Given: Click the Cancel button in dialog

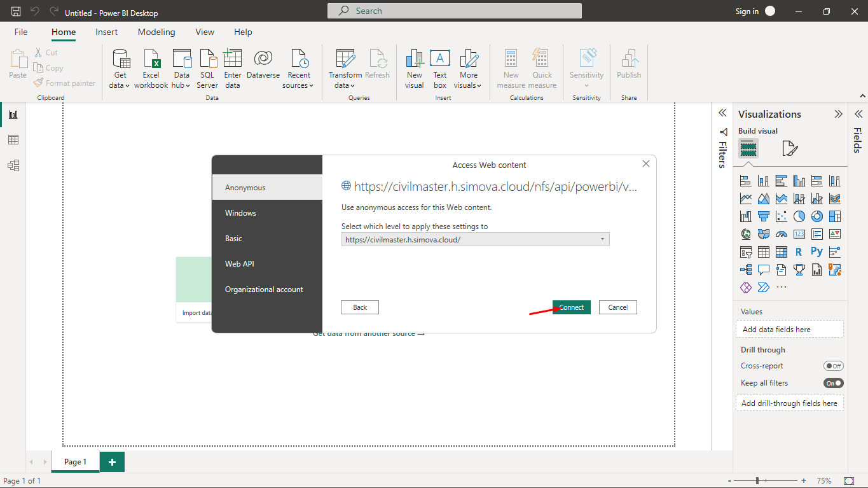Looking at the screenshot, I should pos(617,307).
